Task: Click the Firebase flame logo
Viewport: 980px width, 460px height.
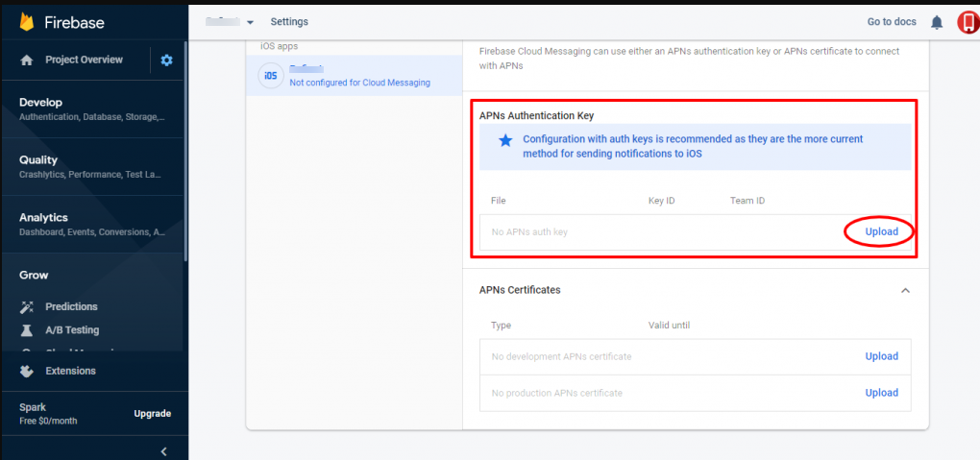Action: pyautogui.click(x=27, y=22)
